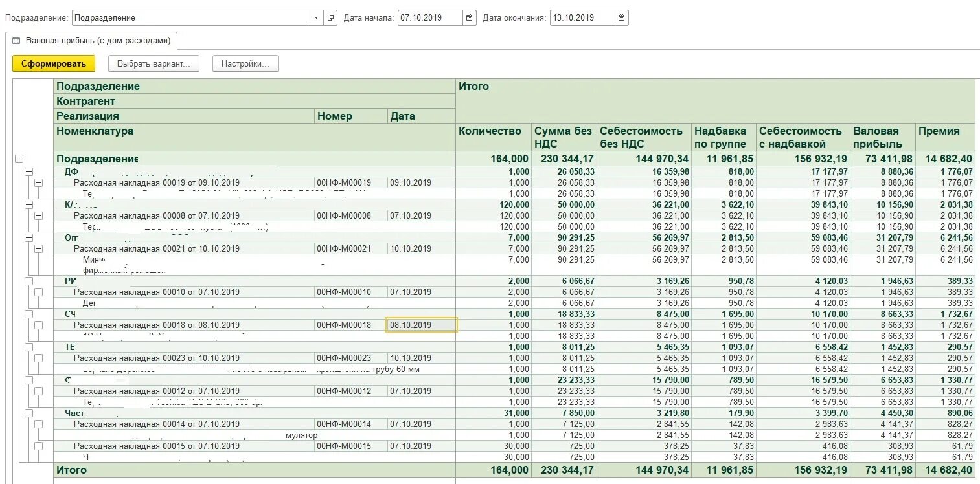Click the open-form icon beside Подразделение field
The height and width of the screenshot is (484, 980).
[x=331, y=18]
